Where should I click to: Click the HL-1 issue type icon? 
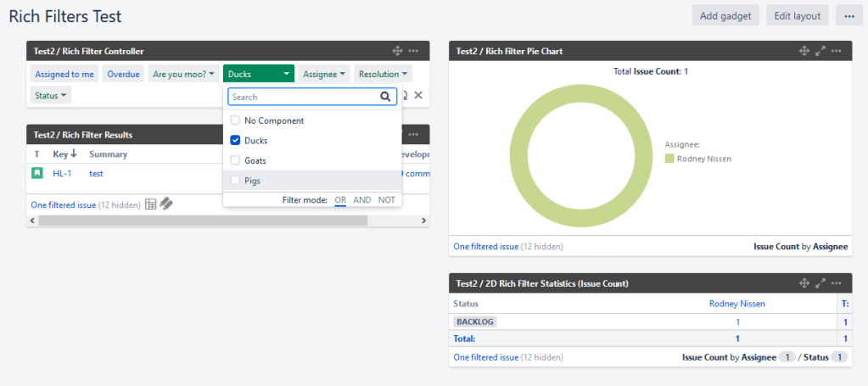[x=37, y=174]
